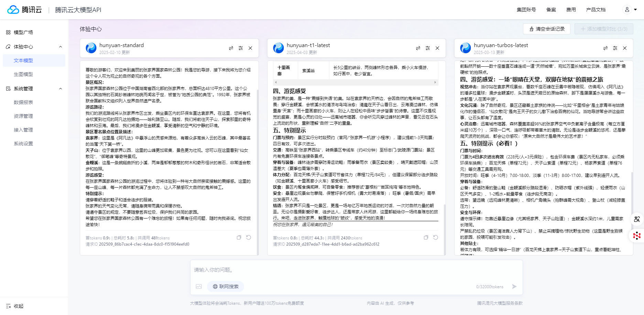Image resolution: width=644 pixels, height=315 pixels.
Task: Click the hunyuan-t1-latest model logo
Action: point(279,48)
